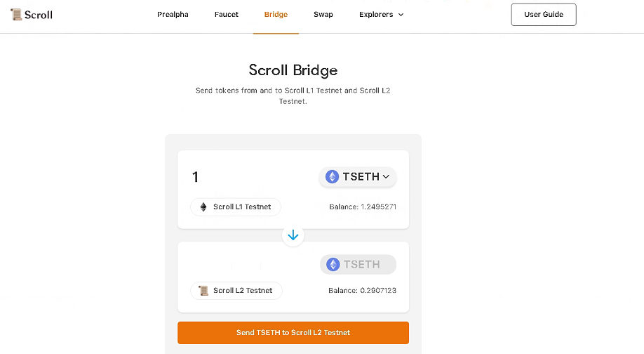Open the Faucet tab
644x354 pixels.
[x=227, y=14]
